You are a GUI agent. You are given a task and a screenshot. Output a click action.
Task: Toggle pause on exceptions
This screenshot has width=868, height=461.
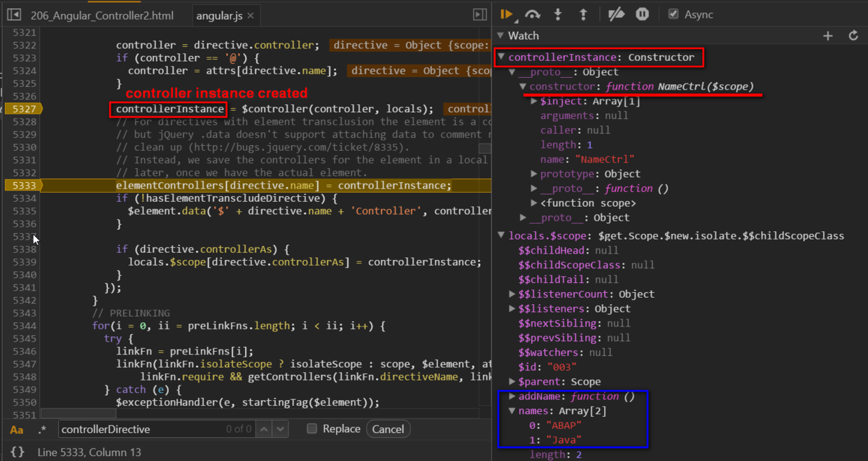pyautogui.click(x=642, y=14)
